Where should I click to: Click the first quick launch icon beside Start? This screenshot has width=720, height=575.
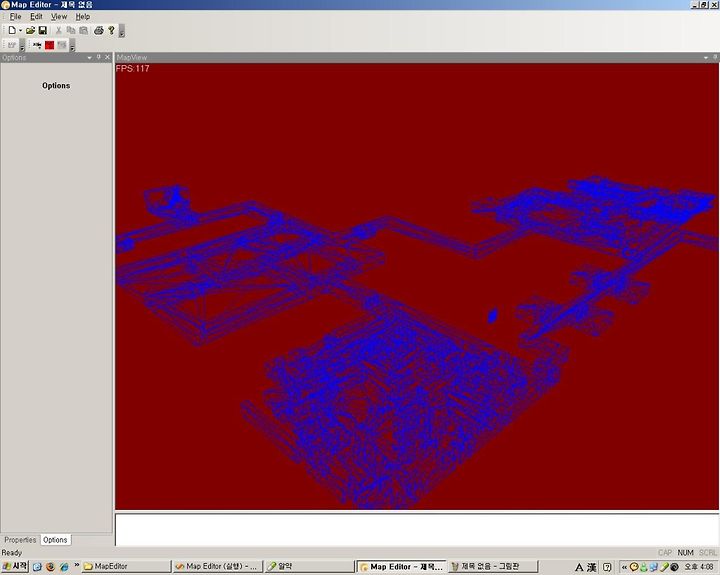(37, 567)
